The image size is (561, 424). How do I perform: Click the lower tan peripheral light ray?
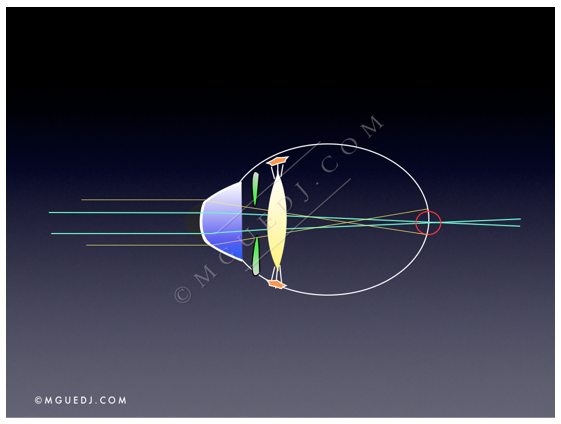[x=147, y=245]
